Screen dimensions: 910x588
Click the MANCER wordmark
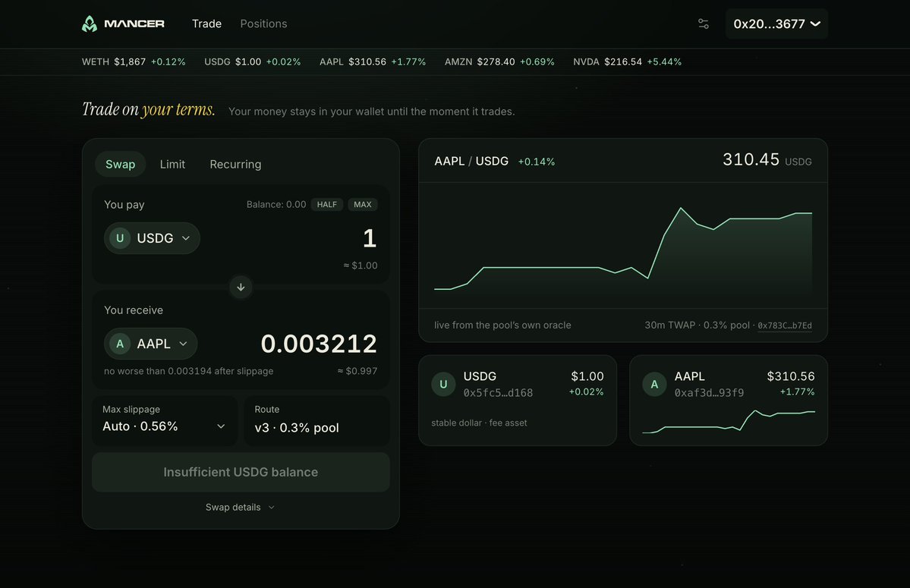click(134, 24)
